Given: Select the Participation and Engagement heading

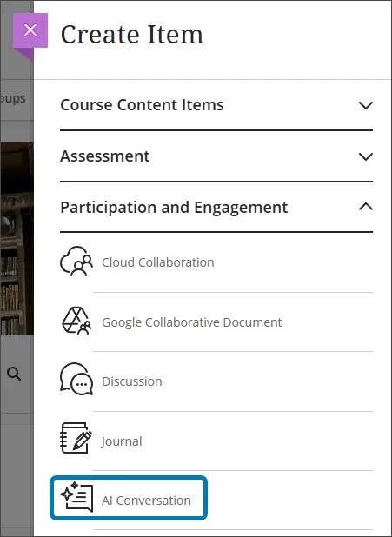Looking at the screenshot, I should pos(174,208).
